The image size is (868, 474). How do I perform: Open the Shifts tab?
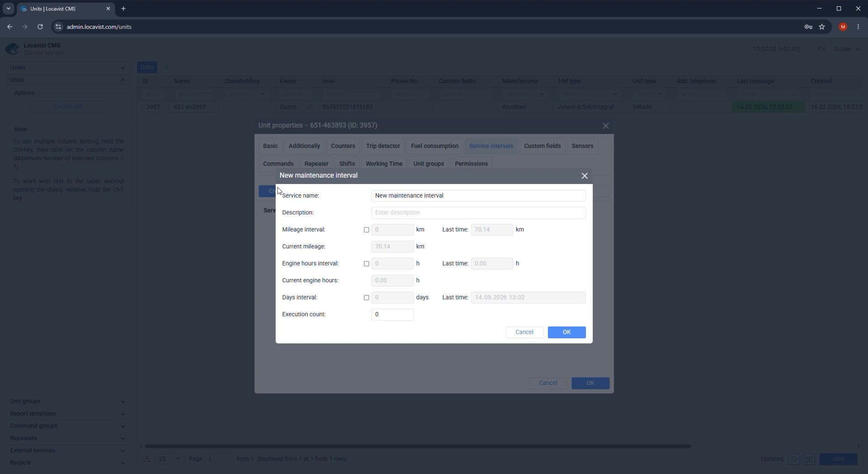pos(347,164)
